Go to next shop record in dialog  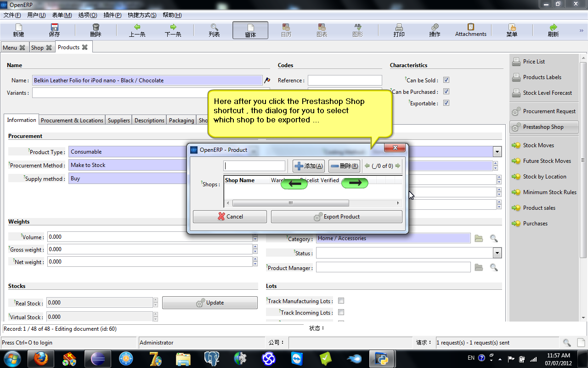[x=398, y=166]
